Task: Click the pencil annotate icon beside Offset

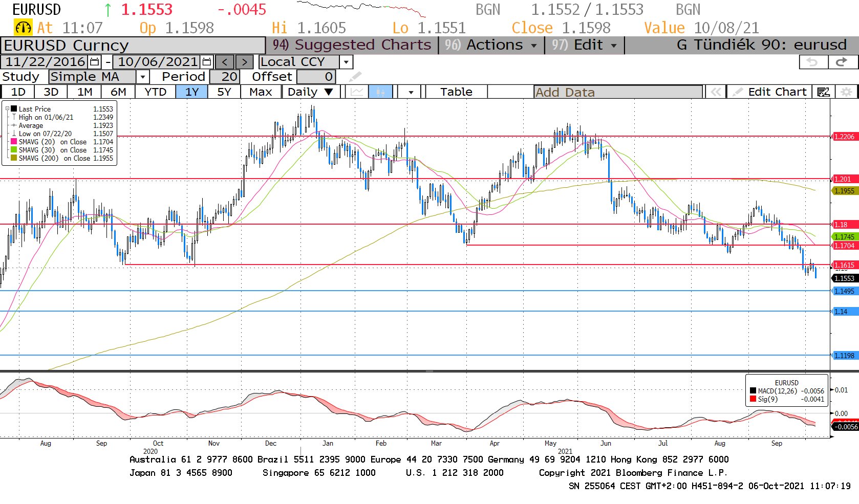Action: click(x=355, y=77)
